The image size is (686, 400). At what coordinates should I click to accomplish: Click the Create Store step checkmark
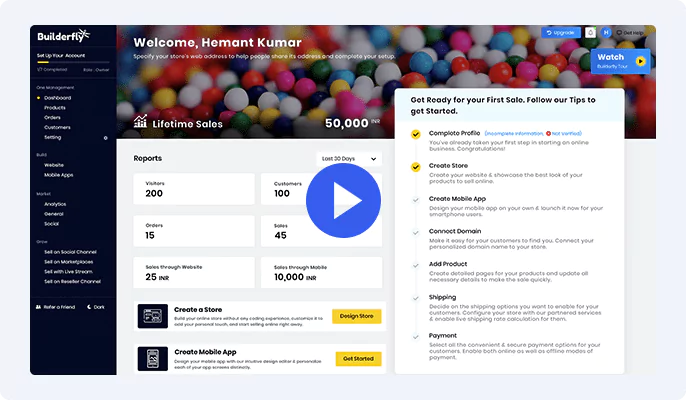(x=415, y=166)
